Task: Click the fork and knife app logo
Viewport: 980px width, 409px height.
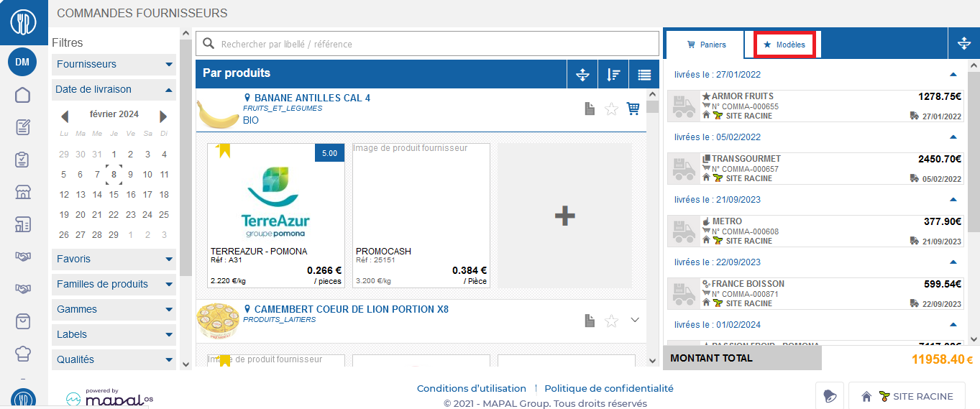Action: (x=24, y=23)
